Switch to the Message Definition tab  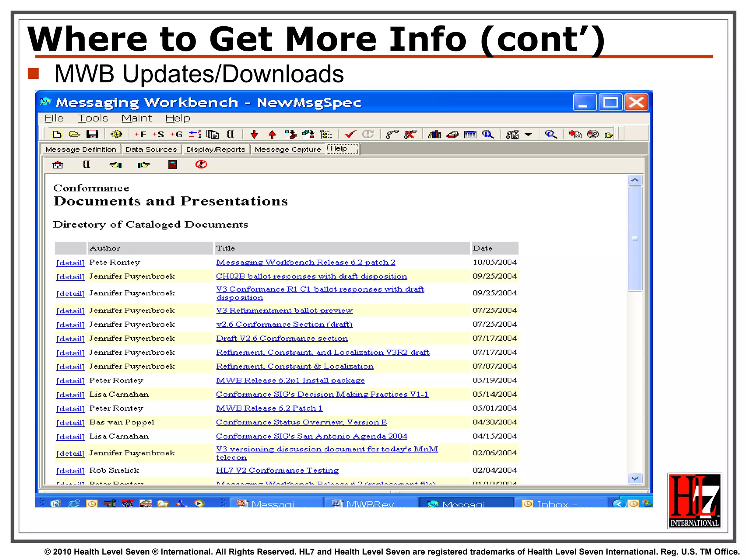click(81, 149)
